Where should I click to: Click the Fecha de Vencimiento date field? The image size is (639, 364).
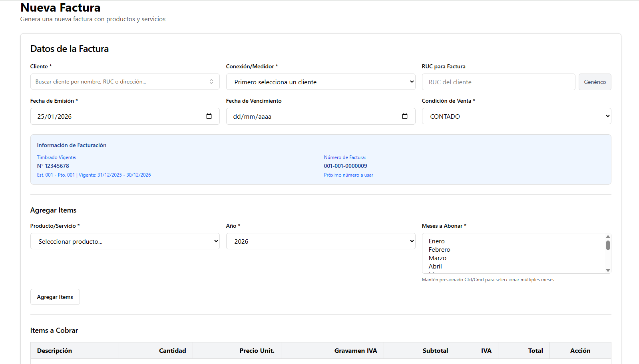click(312, 116)
